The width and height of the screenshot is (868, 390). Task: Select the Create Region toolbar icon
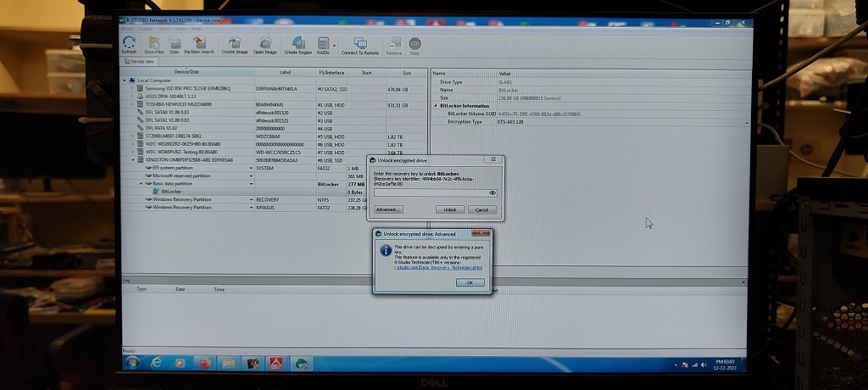[x=298, y=46]
